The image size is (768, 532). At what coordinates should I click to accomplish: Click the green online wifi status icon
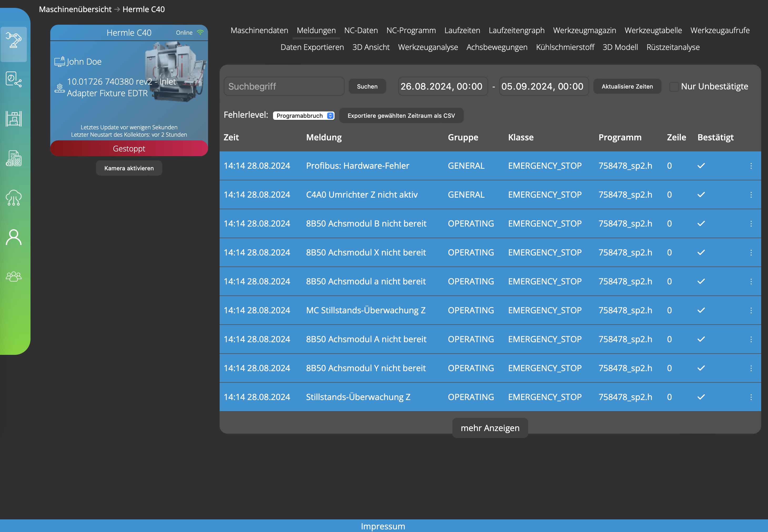200,32
